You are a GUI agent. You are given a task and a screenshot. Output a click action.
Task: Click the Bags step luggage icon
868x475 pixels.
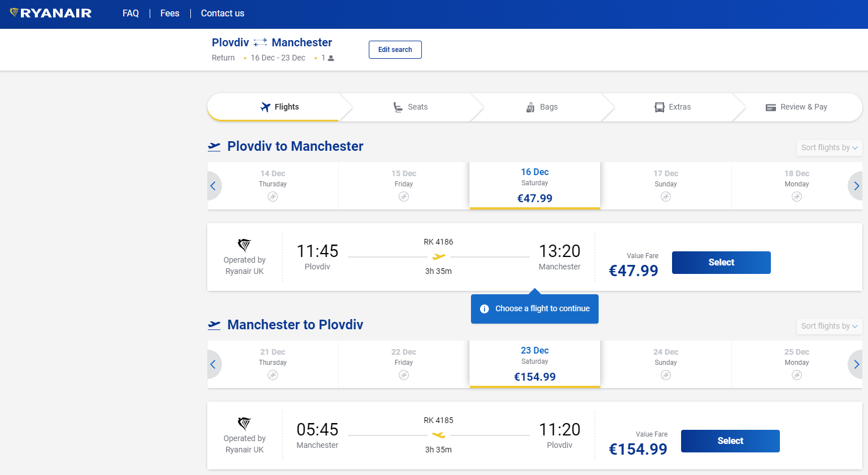[530, 107]
